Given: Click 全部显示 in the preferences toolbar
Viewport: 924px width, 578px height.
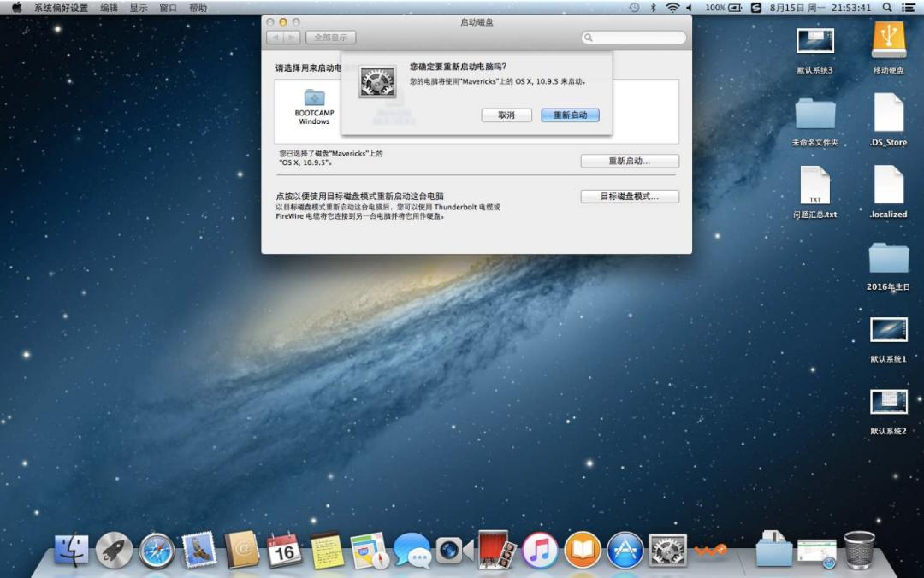Looking at the screenshot, I should [330, 37].
